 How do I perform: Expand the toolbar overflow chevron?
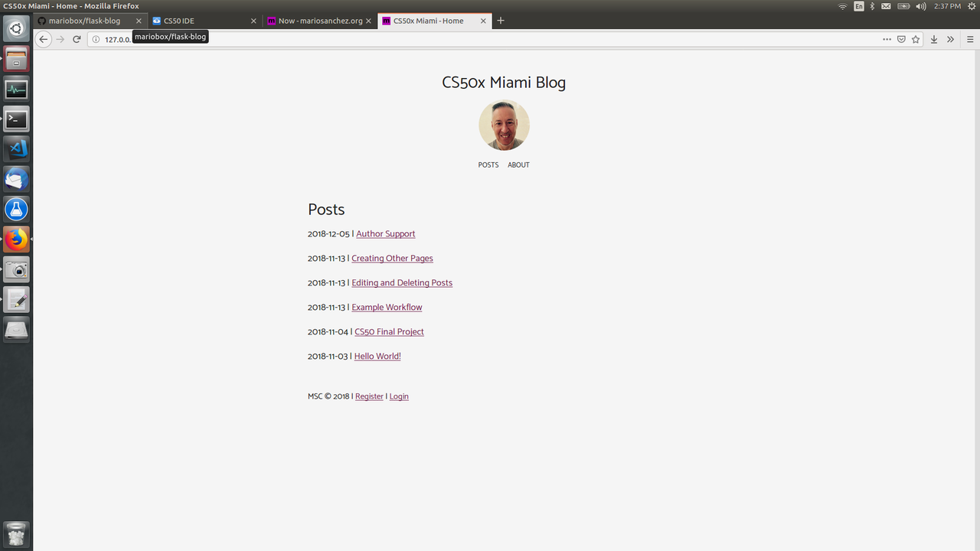pyautogui.click(x=951, y=39)
